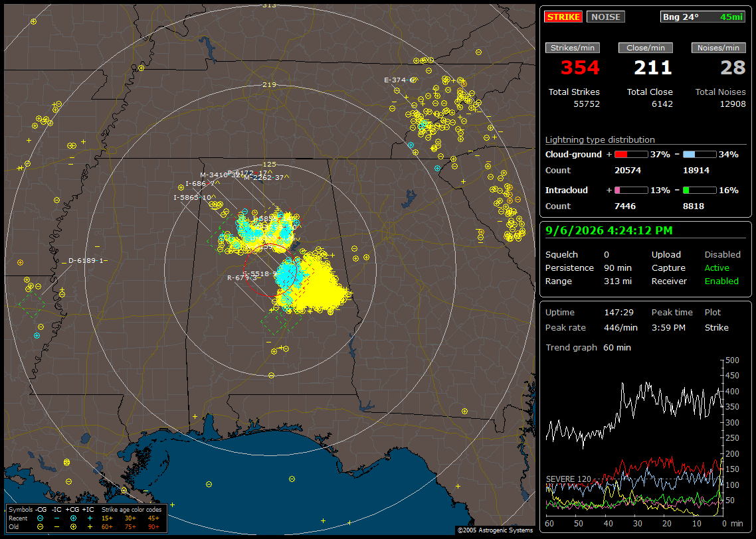
Task: Click the 219 range ring label
Action: (269, 85)
